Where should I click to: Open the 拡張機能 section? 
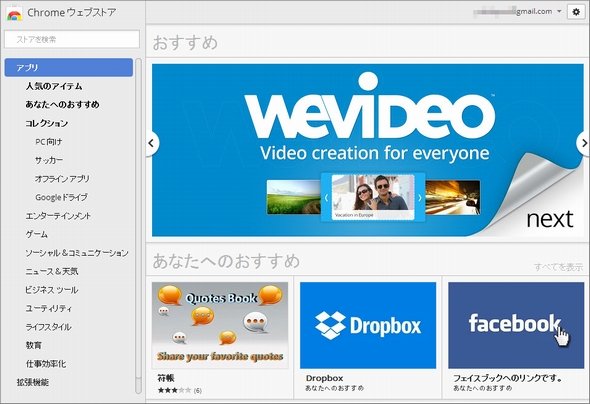[33, 382]
